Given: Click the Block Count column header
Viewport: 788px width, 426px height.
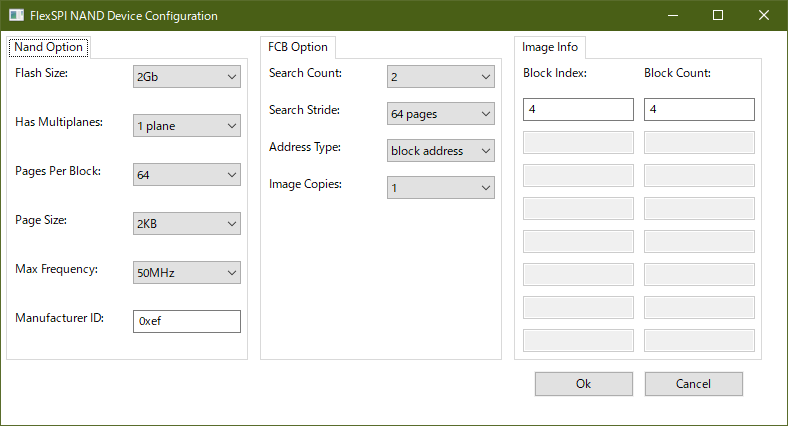Looking at the screenshot, I should click(677, 73).
